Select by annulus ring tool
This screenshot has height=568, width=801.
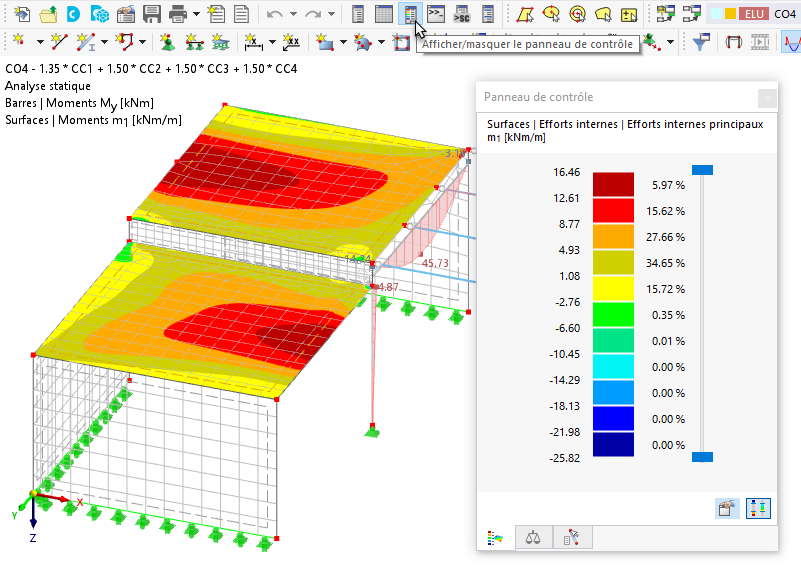point(577,14)
